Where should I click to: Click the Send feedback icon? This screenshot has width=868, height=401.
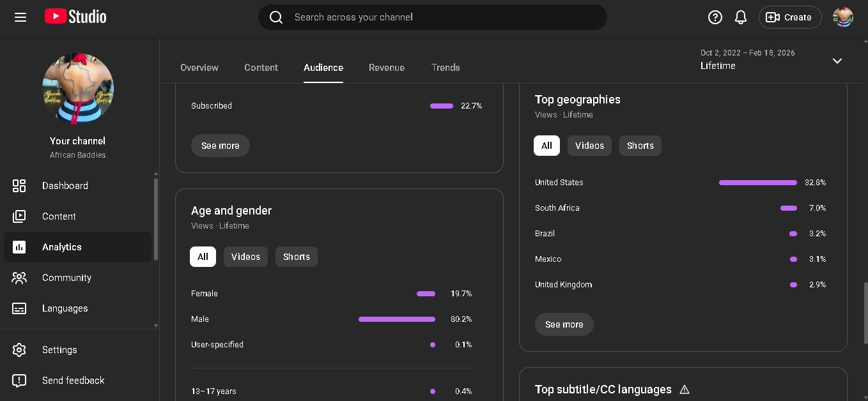[x=19, y=381]
